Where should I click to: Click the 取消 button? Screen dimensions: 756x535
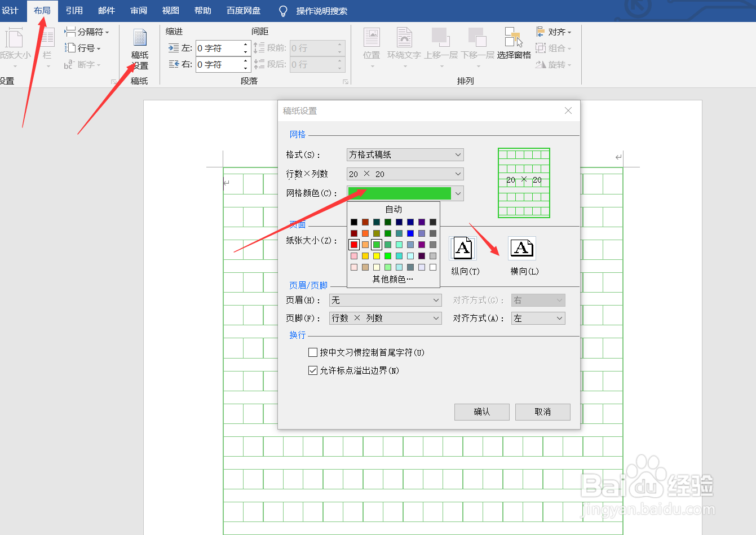tap(543, 412)
